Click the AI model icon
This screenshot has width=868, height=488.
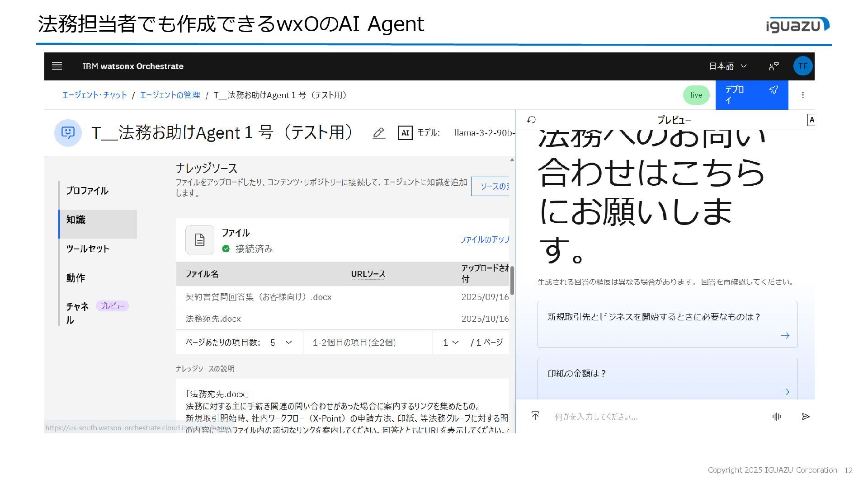[405, 133]
